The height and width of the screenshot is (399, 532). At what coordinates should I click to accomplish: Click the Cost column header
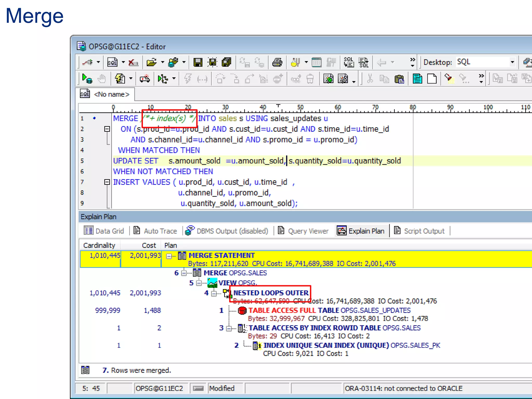click(149, 245)
